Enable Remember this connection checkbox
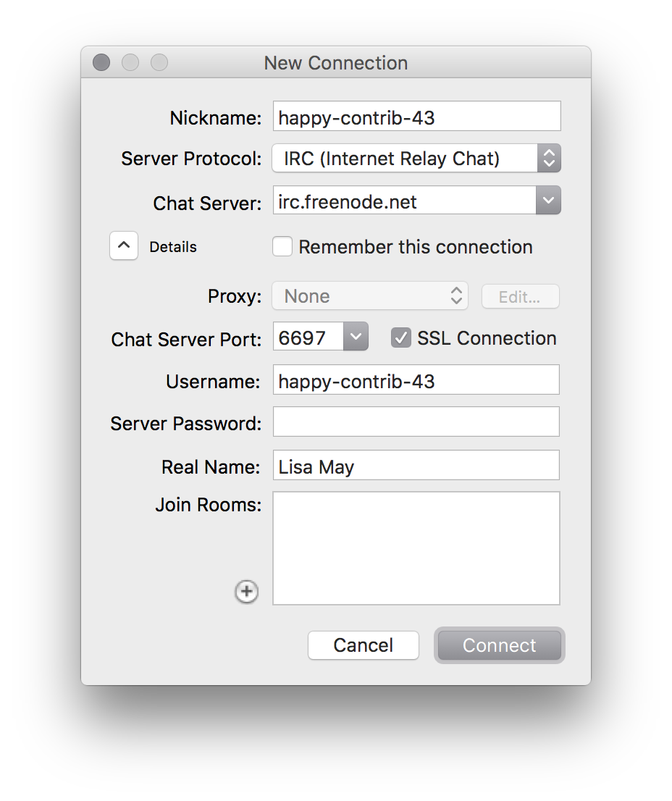Image resolution: width=672 pixels, height=801 pixels. point(282,247)
